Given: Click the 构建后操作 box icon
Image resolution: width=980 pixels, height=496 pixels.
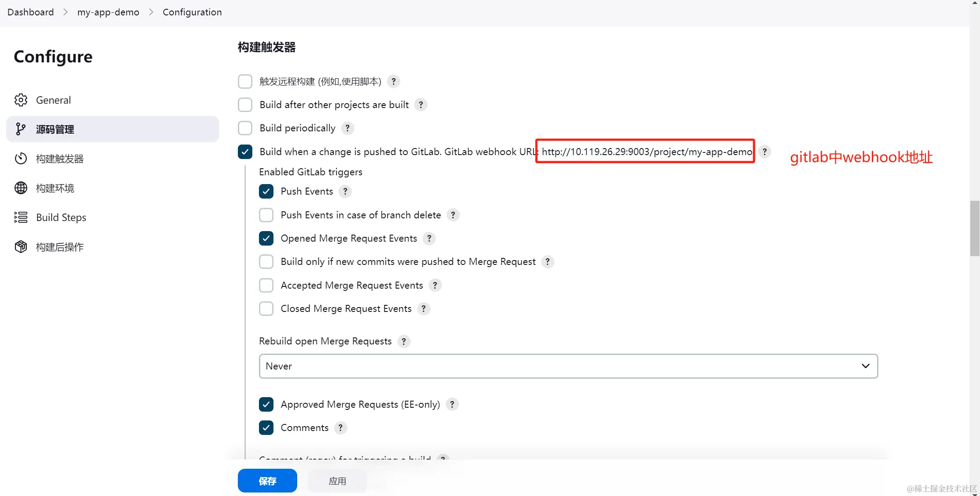Looking at the screenshot, I should tap(21, 247).
